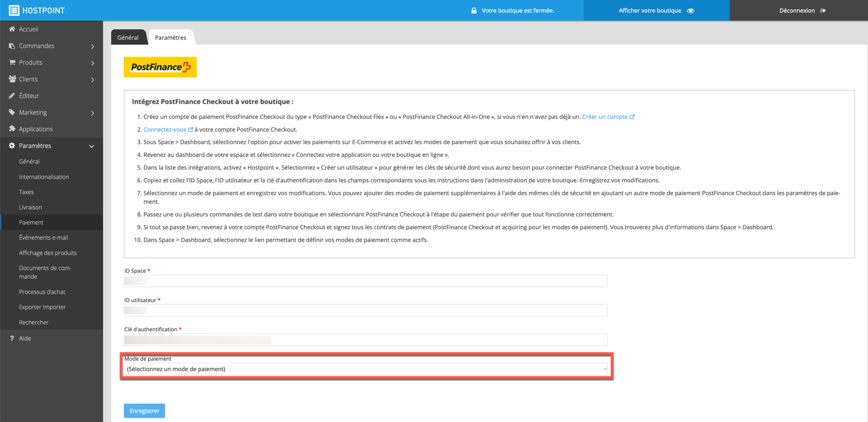Image resolution: width=868 pixels, height=422 pixels.
Task: Click the Accueil home icon
Action: 12,29
